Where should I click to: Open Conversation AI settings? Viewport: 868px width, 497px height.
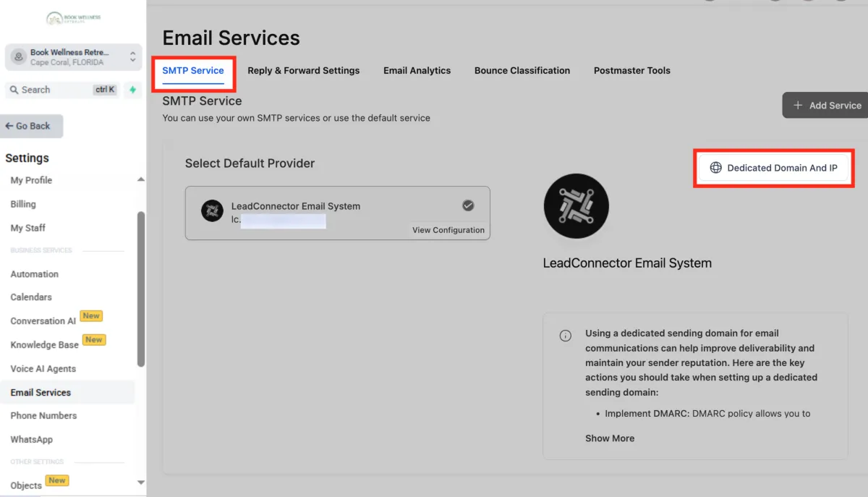pyautogui.click(x=43, y=321)
